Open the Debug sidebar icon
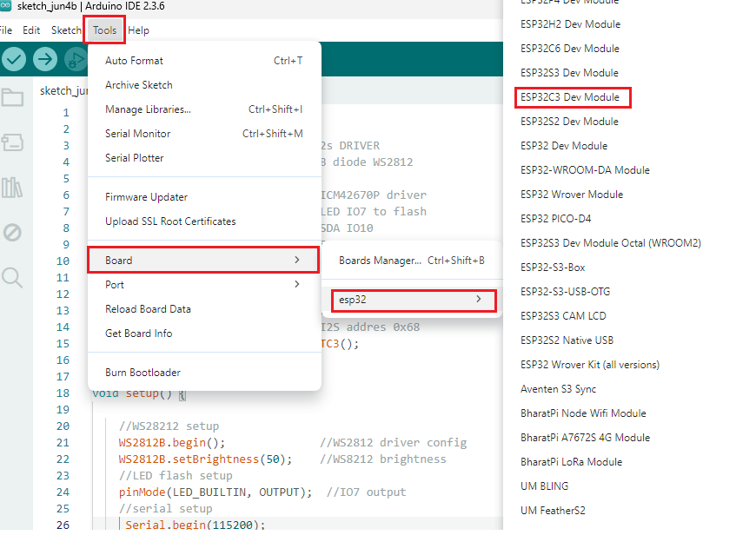Viewport: 756px width, 555px height. point(12,233)
